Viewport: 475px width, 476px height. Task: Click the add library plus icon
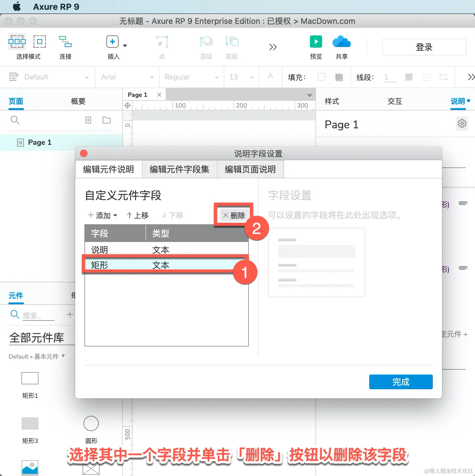70,314
